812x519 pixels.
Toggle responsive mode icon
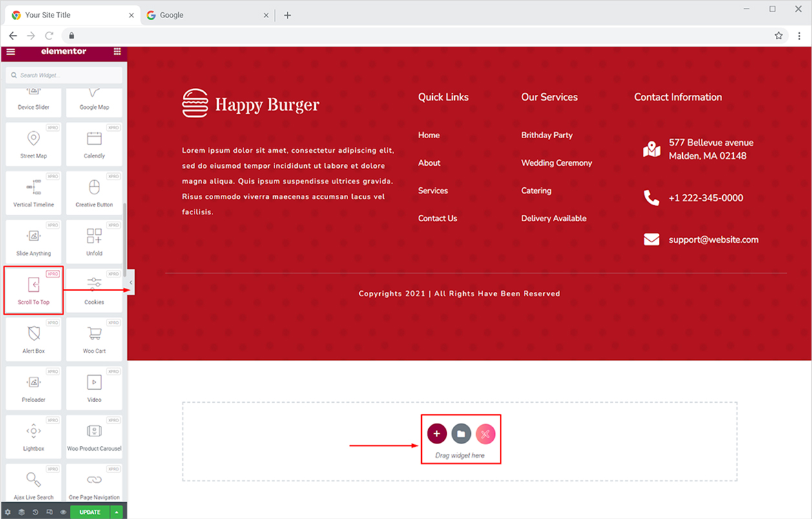tap(50, 513)
